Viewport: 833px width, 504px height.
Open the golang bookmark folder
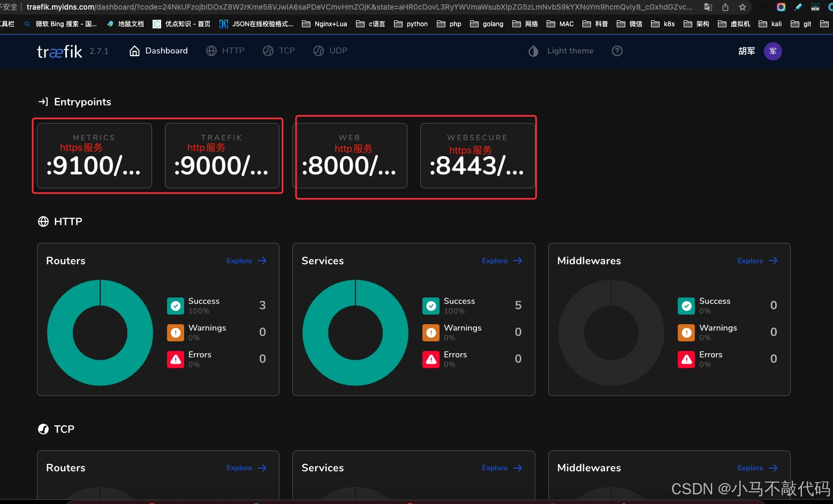tap(487, 24)
